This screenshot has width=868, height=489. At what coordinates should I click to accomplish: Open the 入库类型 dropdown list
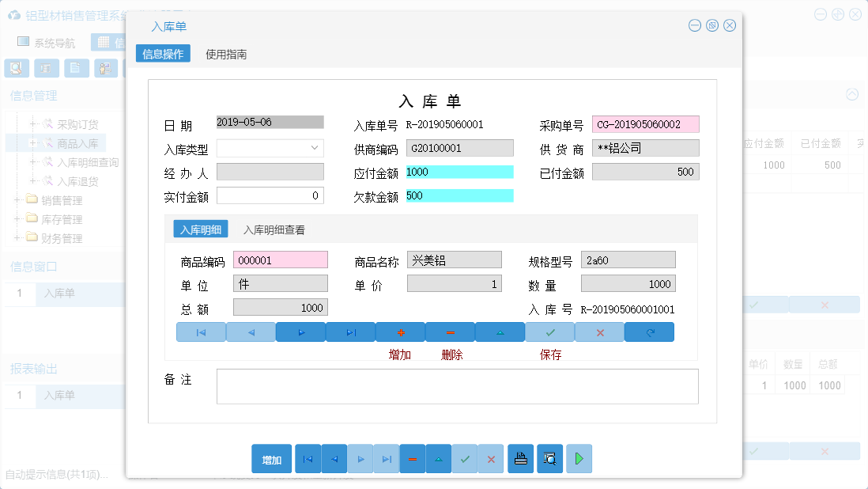click(315, 148)
